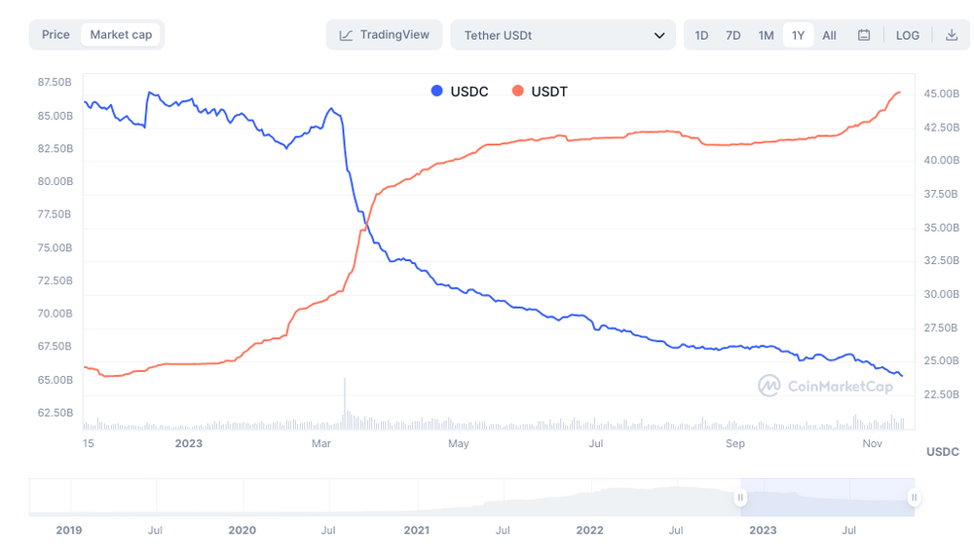The width and height of the screenshot is (974, 560).
Task: Click the 2021 label on the timeline
Action: click(x=416, y=531)
